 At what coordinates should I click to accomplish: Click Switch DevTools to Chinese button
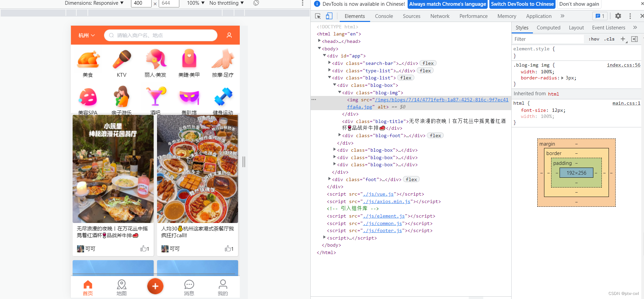coord(522,4)
